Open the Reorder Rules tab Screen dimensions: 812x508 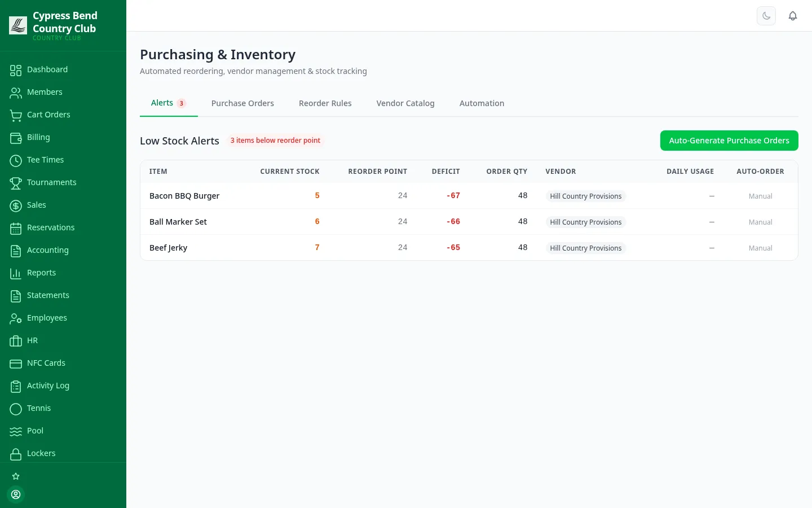pyautogui.click(x=325, y=103)
